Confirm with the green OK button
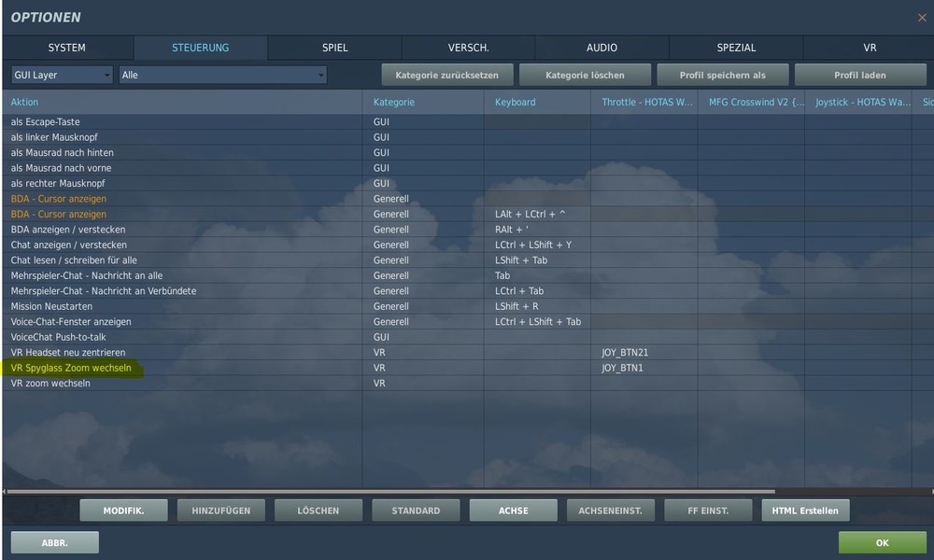 coord(883,543)
